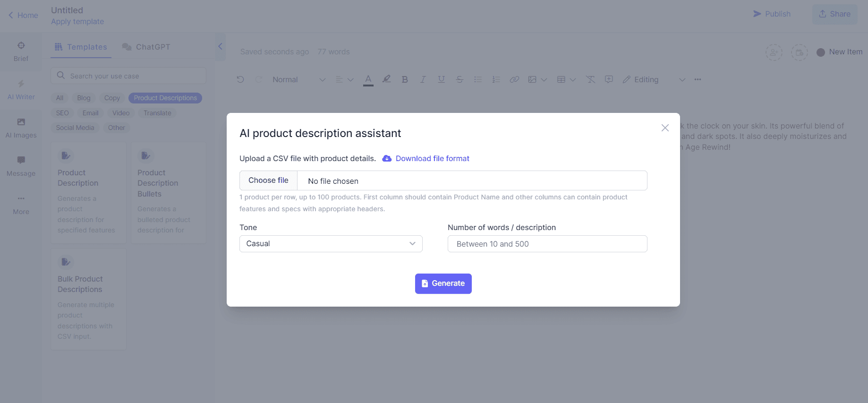Screen dimensions: 868x403
Task: Open the Brief sidebar panel
Action: [x=21, y=51]
